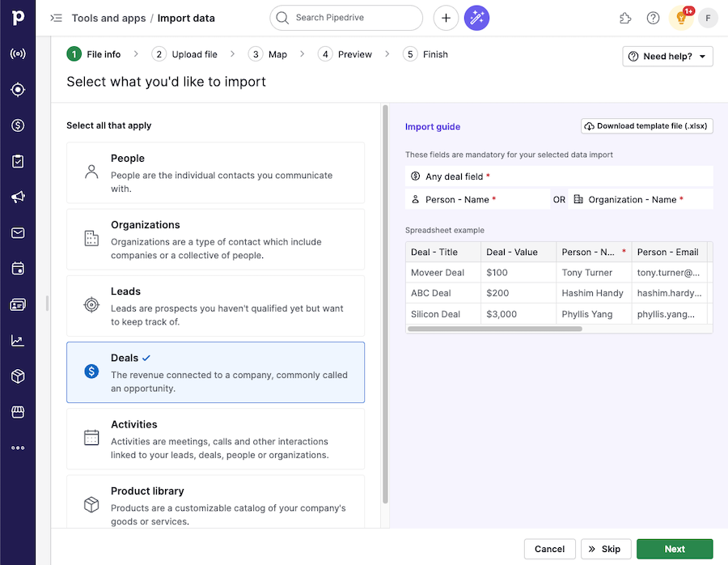The width and height of the screenshot is (728, 565).
Task: Open Insights chart icon in sidebar
Action: (18, 341)
